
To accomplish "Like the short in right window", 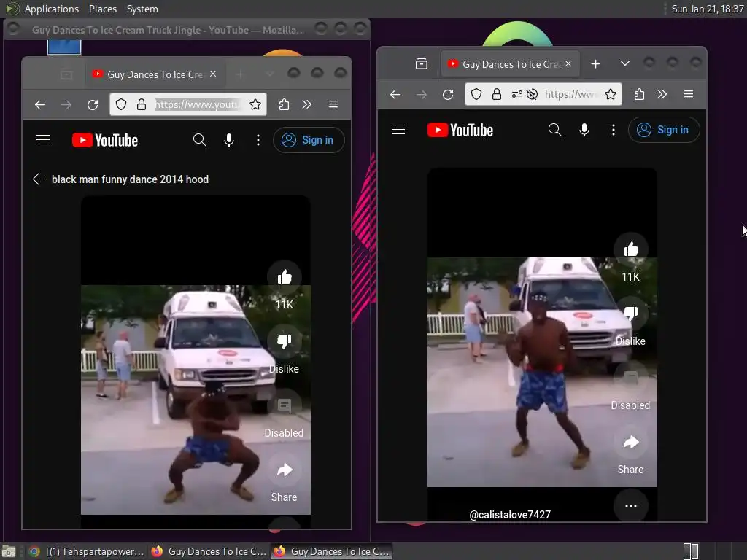I will point(631,249).
